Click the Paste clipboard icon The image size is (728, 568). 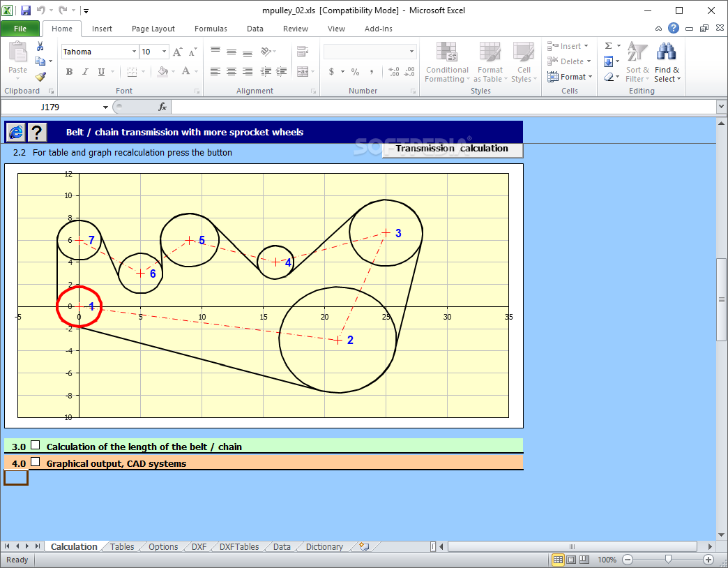(17, 51)
